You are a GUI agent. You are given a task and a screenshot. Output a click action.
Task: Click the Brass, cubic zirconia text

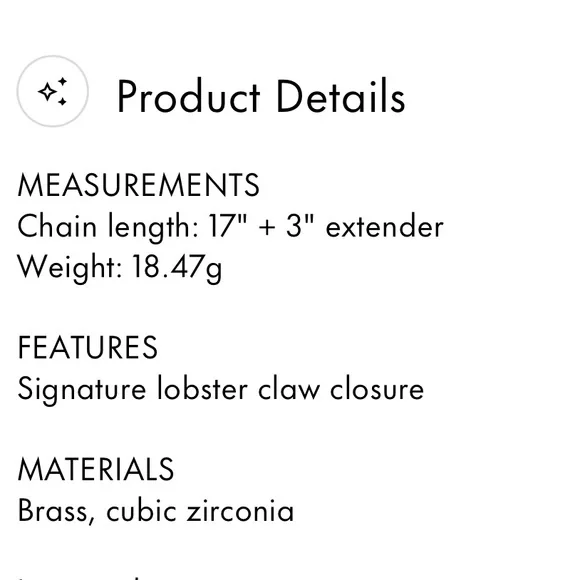(x=156, y=511)
